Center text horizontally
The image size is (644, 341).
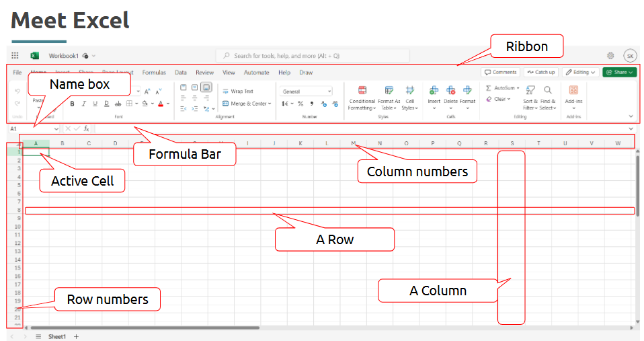195,98
